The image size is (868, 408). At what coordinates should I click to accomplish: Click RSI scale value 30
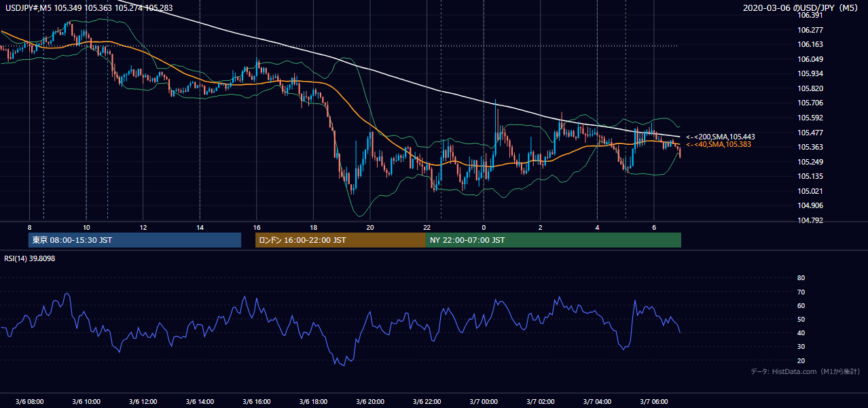801,347
